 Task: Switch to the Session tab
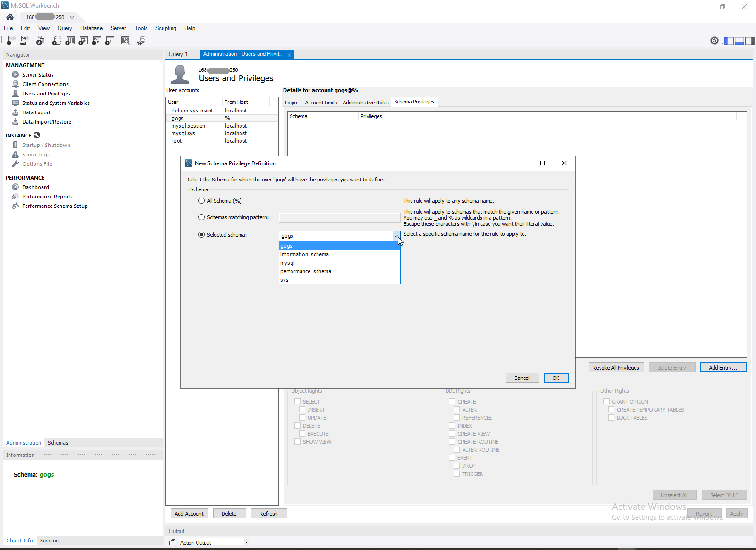[50, 541]
